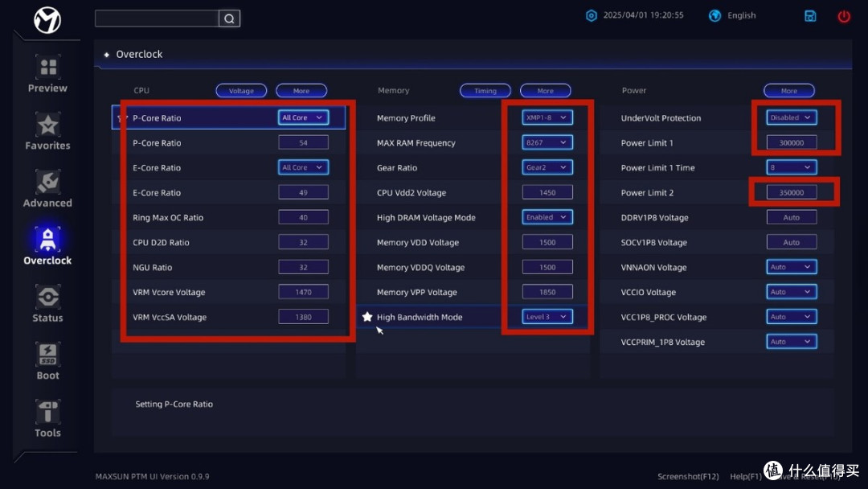Open the Tools sidebar section
Image resolution: width=868 pixels, height=489 pixels.
tap(47, 419)
